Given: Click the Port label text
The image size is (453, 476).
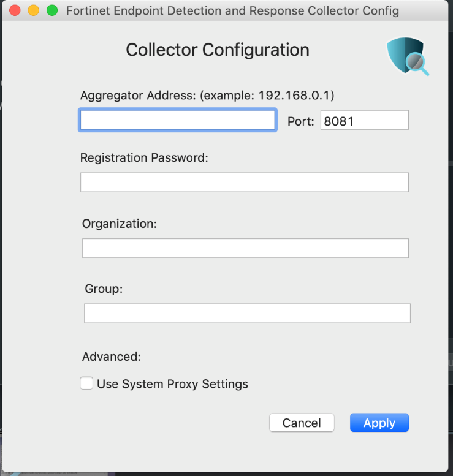Looking at the screenshot, I should tap(300, 121).
